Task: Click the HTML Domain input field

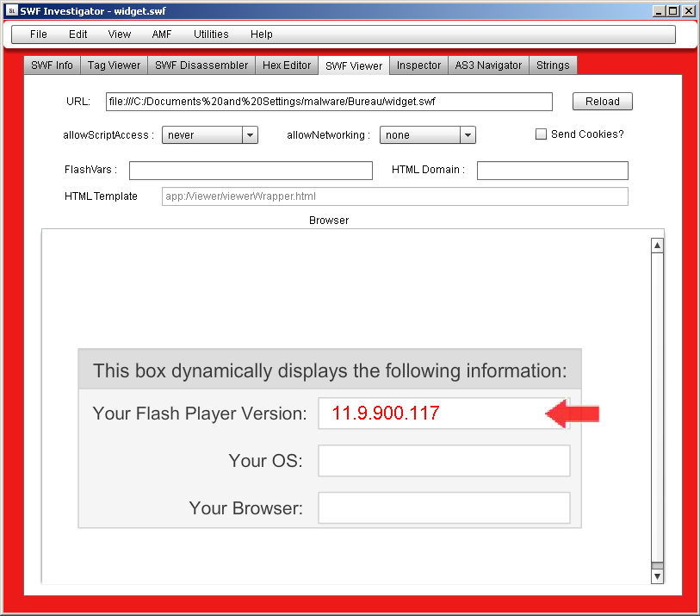Action: click(552, 171)
